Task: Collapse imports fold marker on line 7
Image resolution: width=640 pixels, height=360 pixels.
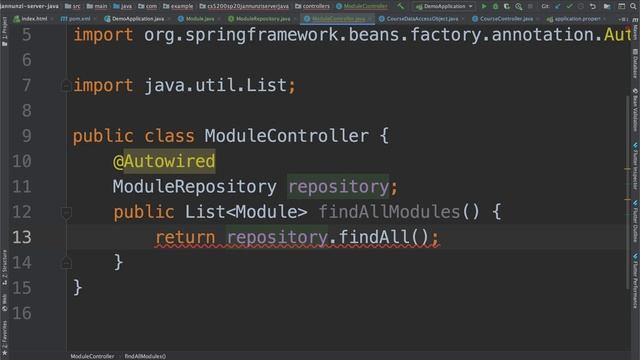Action: tap(66, 85)
